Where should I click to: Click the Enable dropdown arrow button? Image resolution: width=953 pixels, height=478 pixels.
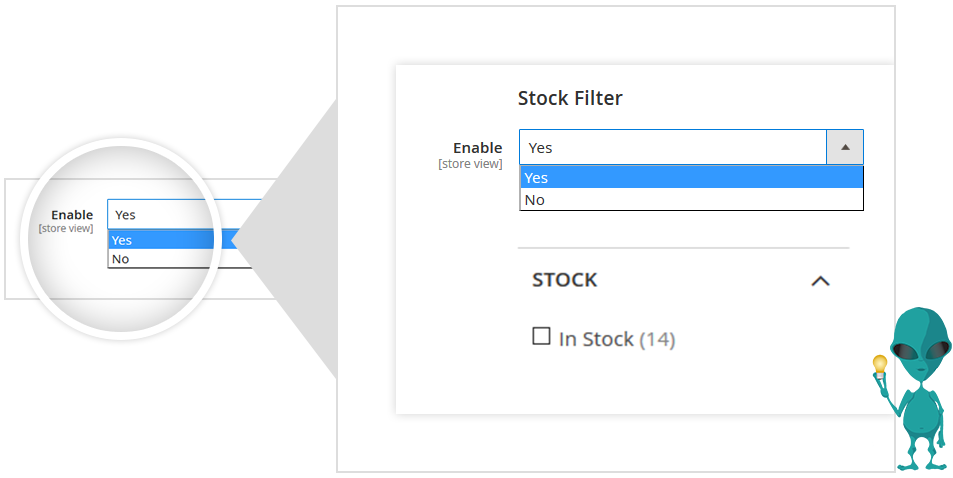[845, 147]
